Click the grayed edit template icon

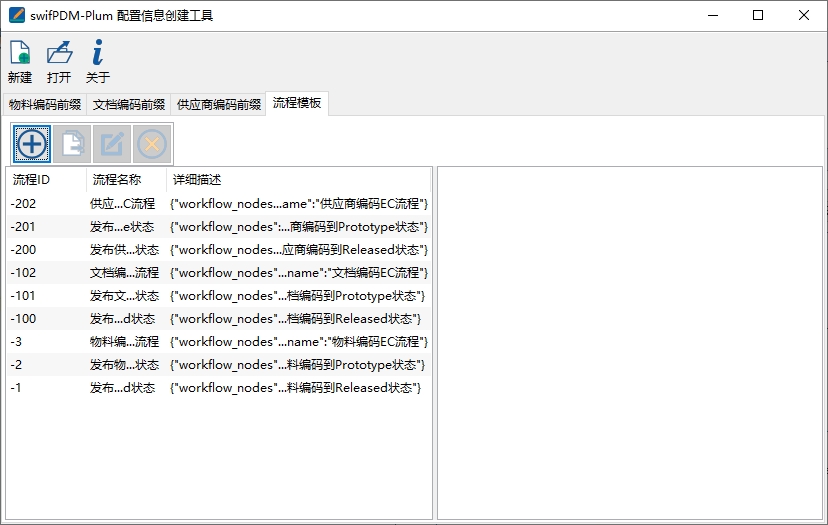pos(112,144)
